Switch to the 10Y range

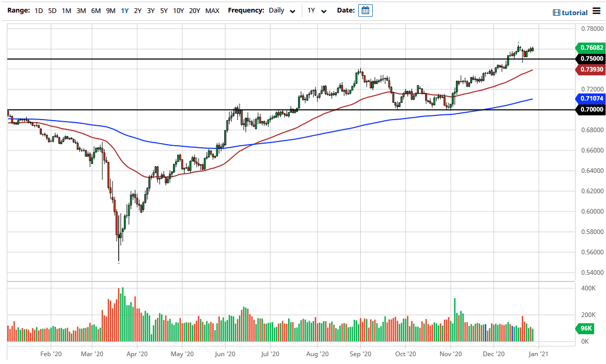(178, 10)
